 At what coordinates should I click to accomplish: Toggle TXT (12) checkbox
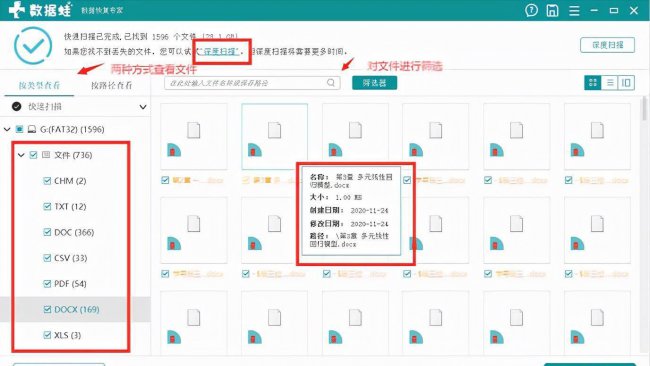coord(47,206)
